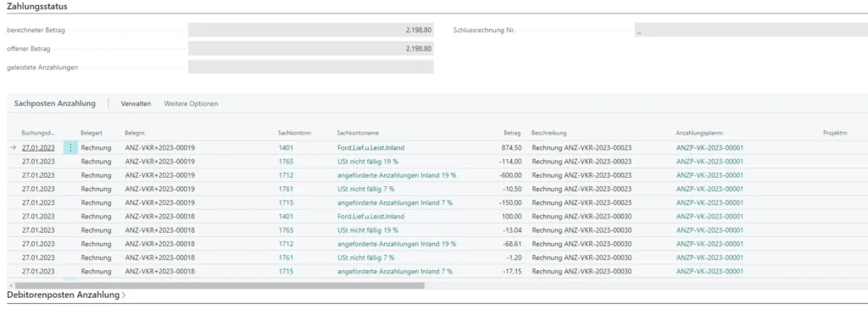This screenshot has width=868, height=309.
Task: Click the geleistete Anzahlungen field
Action: pos(311,67)
